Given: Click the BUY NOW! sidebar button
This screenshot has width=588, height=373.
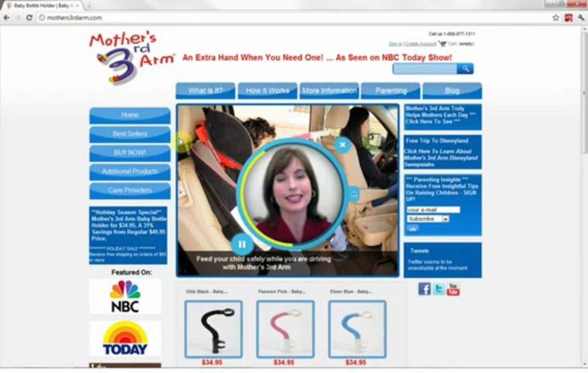Looking at the screenshot, I should (130, 153).
